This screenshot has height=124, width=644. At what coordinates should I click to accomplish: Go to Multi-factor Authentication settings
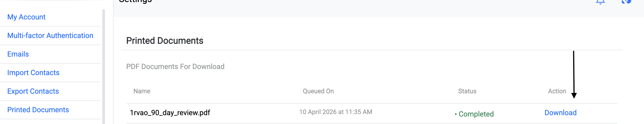(x=50, y=36)
